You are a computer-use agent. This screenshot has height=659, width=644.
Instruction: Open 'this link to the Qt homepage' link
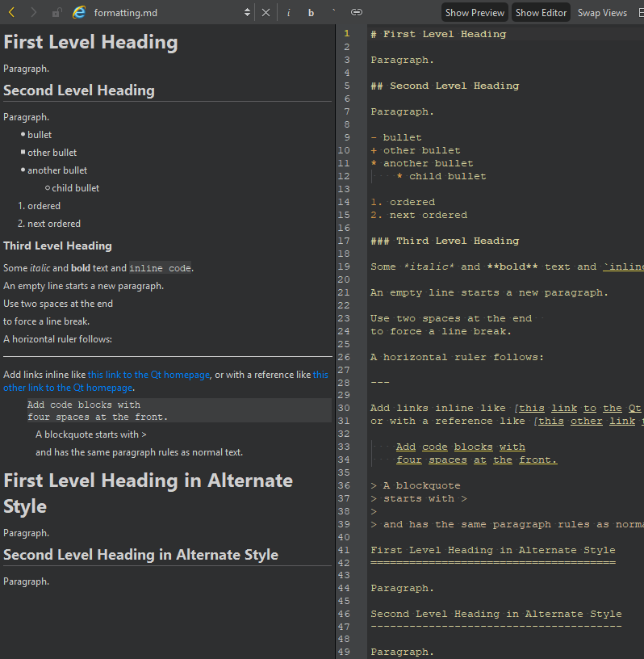click(148, 375)
